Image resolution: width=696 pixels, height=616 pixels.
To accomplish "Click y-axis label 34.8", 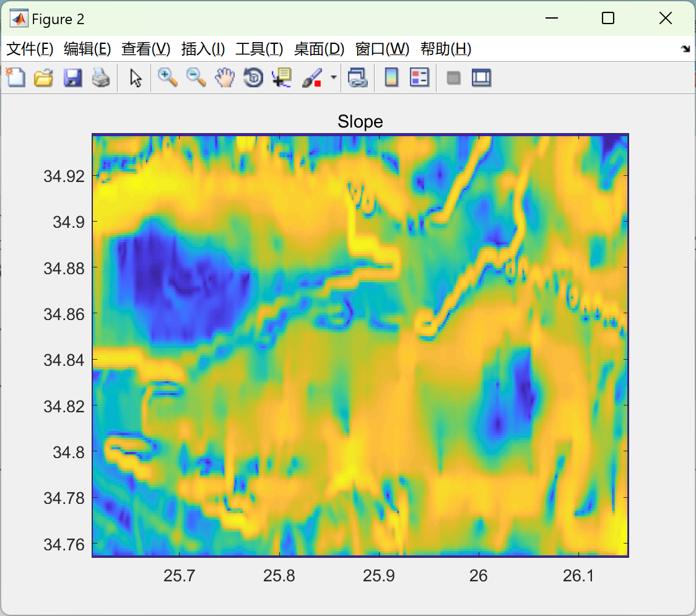I will click(x=68, y=452).
